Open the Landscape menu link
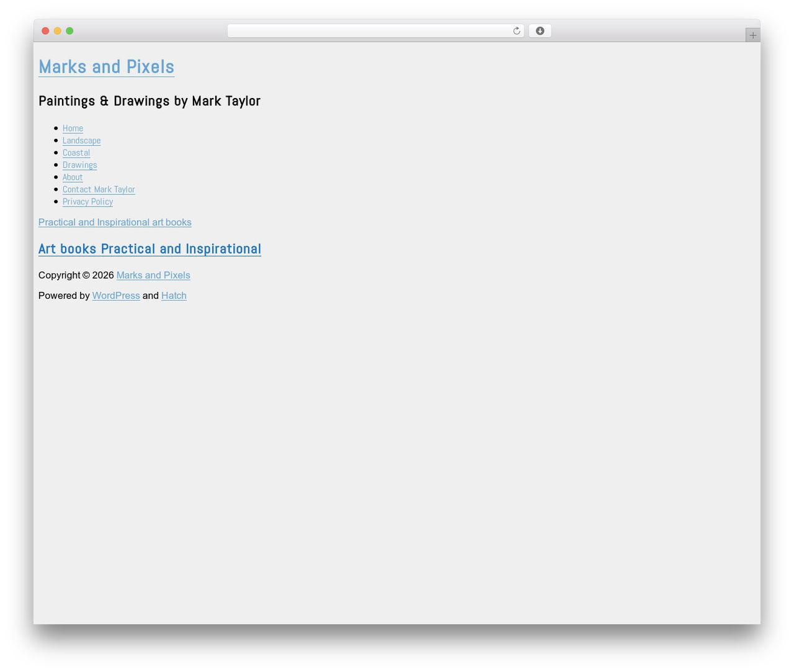 [x=81, y=141]
